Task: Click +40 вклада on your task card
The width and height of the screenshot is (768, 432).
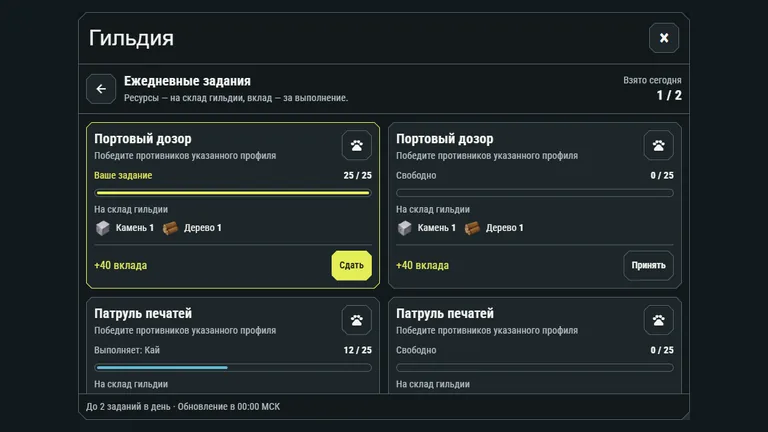Action: [120, 265]
